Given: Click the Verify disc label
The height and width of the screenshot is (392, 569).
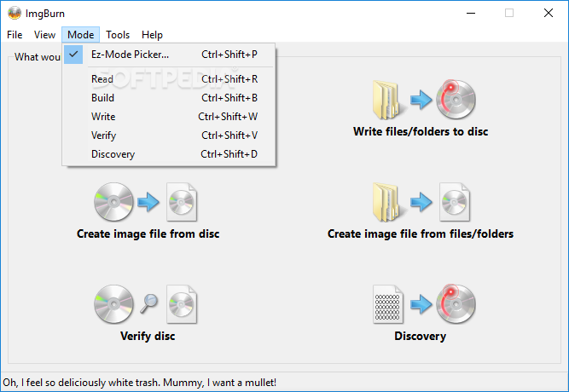Looking at the screenshot, I should 148,336.
